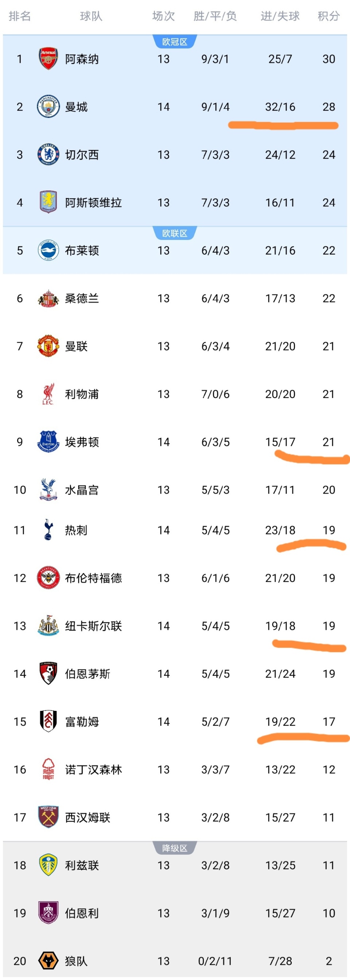Click the Everton club badge
350x980 pixels.
tap(48, 442)
